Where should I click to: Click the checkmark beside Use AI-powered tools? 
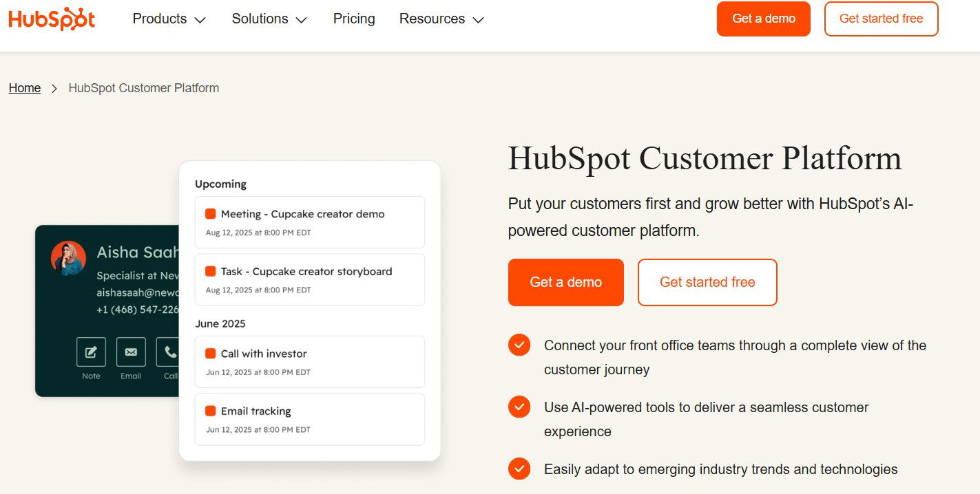point(519,407)
